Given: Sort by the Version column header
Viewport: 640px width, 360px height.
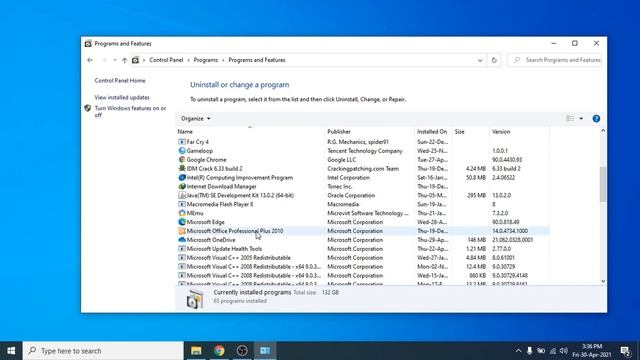Looking at the screenshot, I should pyautogui.click(x=519, y=132).
